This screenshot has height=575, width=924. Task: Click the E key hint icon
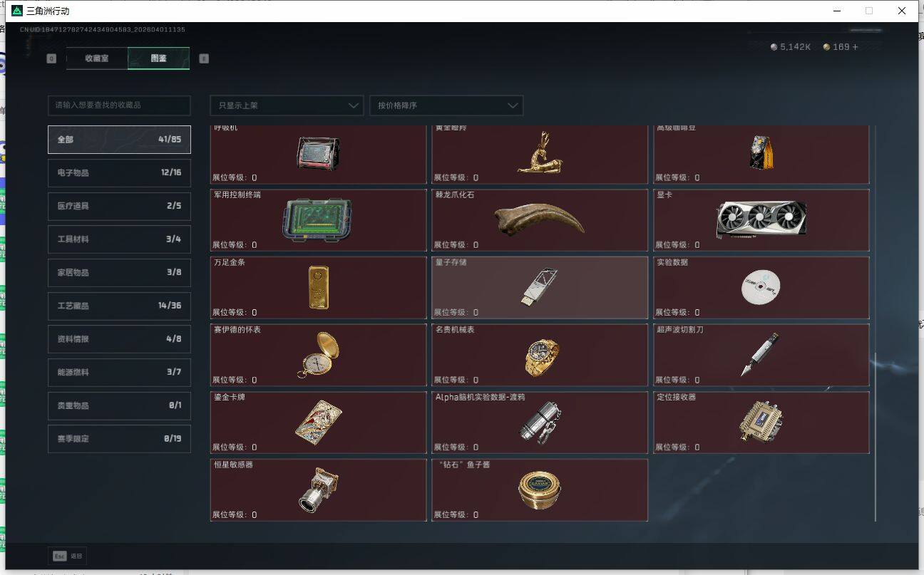click(x=204, y=58)
